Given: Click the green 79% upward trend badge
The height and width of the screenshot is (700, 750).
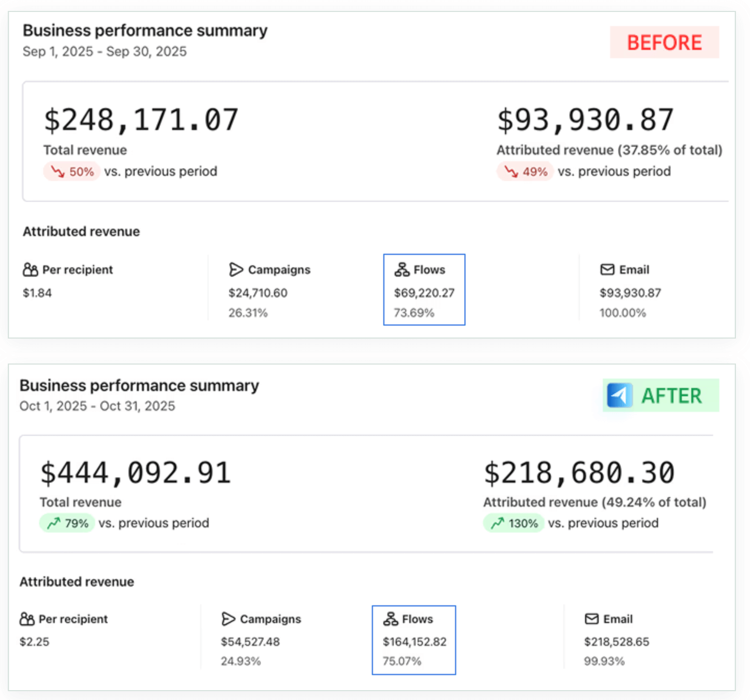Looking at the screenshot, I should 67,523.
